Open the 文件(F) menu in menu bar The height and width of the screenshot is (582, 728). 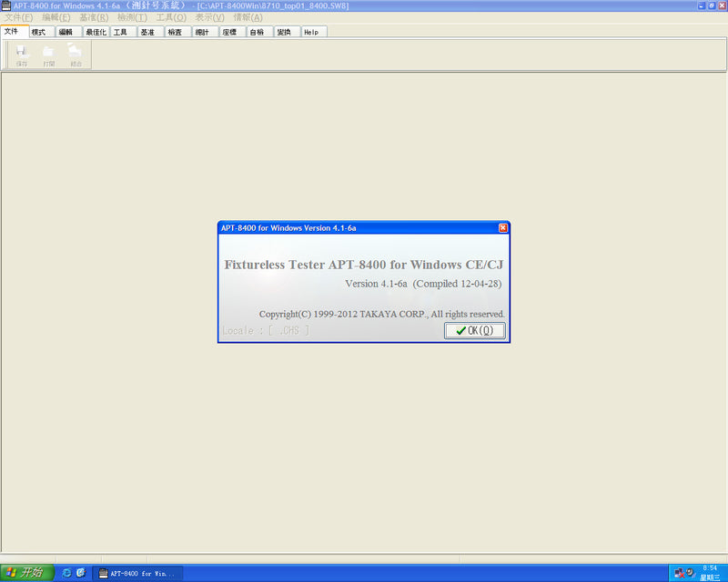tap(18, 17)
